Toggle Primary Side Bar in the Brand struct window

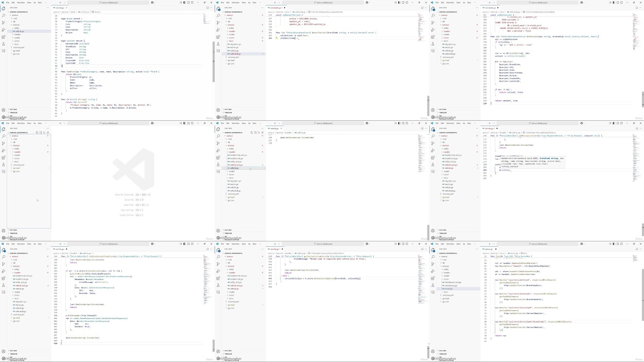click(x=185, y=3)
